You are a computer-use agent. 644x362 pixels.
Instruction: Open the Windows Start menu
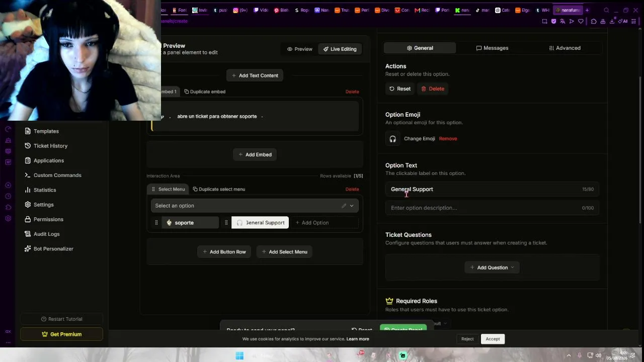[239, 355]
